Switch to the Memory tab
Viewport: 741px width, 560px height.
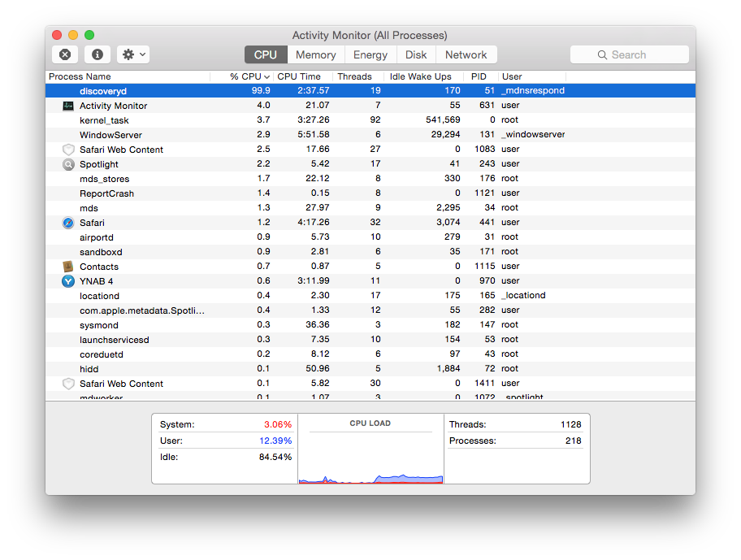316,54
